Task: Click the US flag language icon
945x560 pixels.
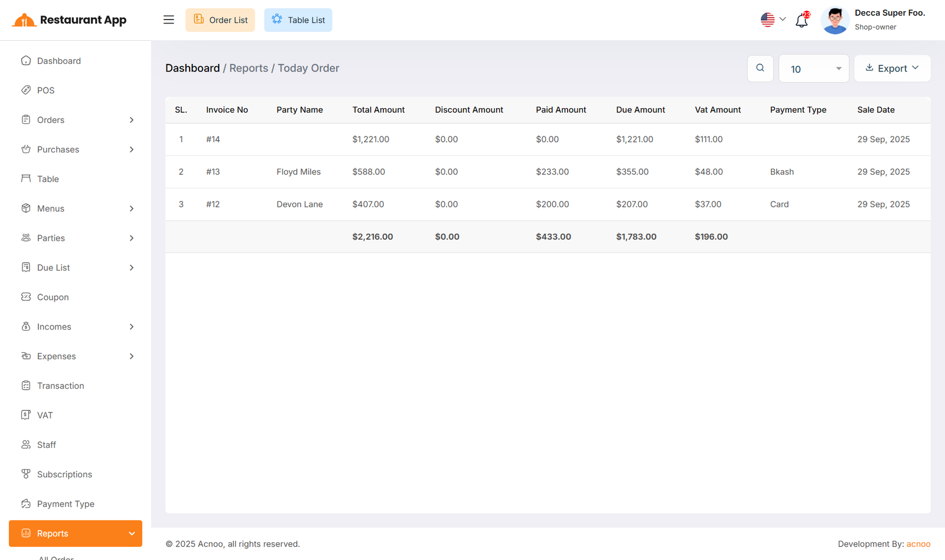Action: pyautogui.click(x=768, y=19)
